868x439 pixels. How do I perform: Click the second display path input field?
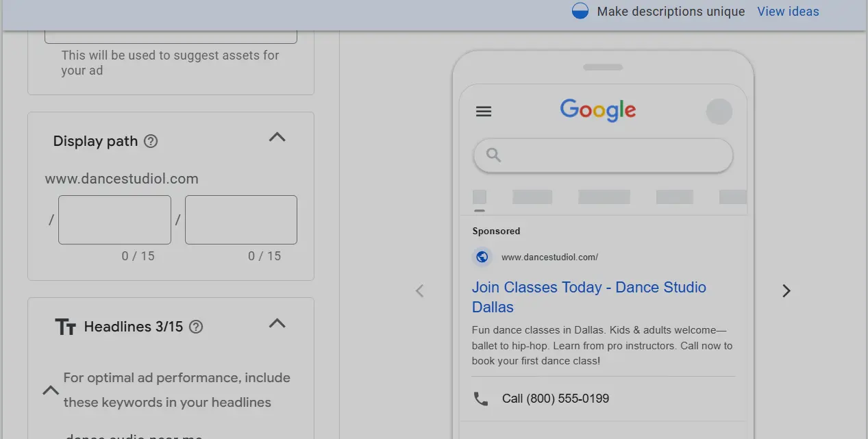pyautogui.click(x=240, y=219)
